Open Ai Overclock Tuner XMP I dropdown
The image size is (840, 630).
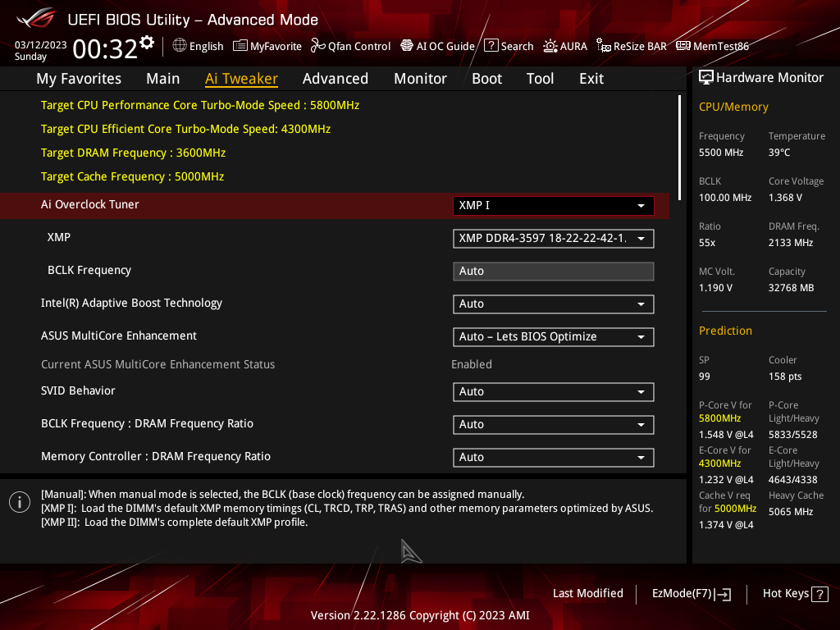coord(553,206)
